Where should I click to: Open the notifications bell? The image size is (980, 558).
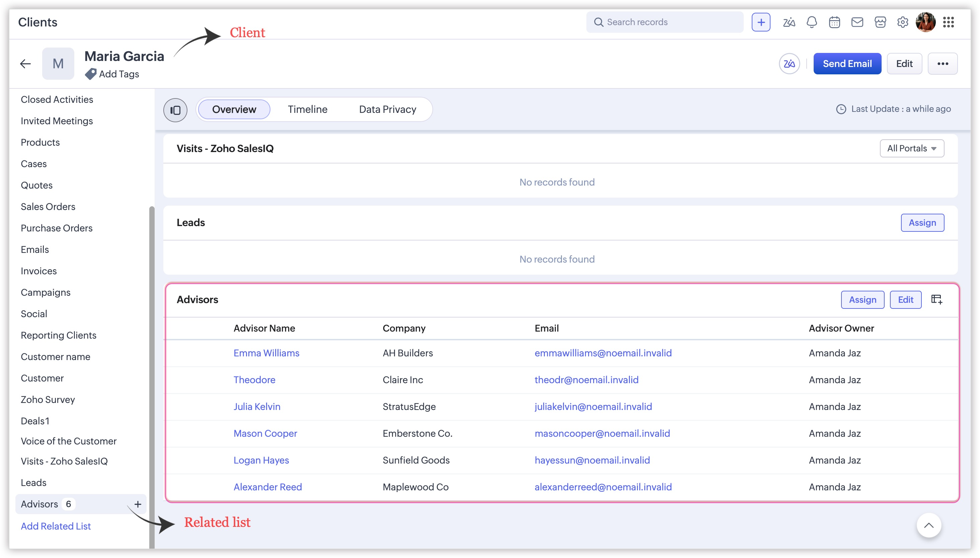[812, 22]
